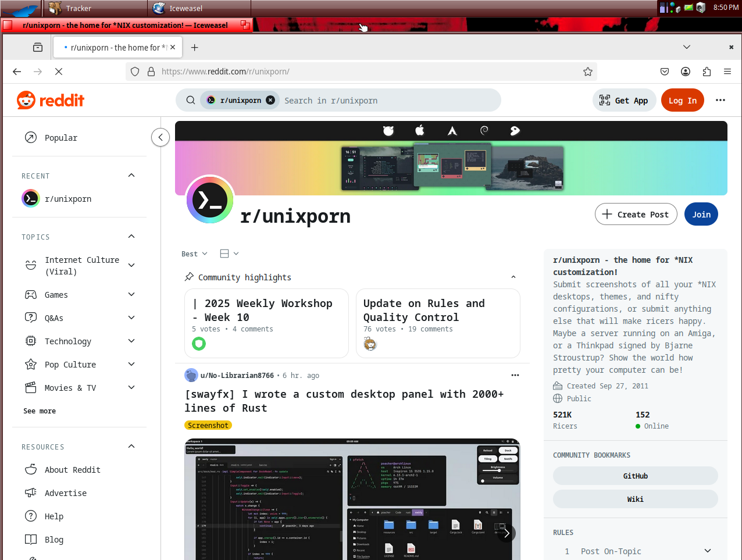Open the Firefox account icon
The width and height of the screenshot is (742, 560).
coord(685,71)
